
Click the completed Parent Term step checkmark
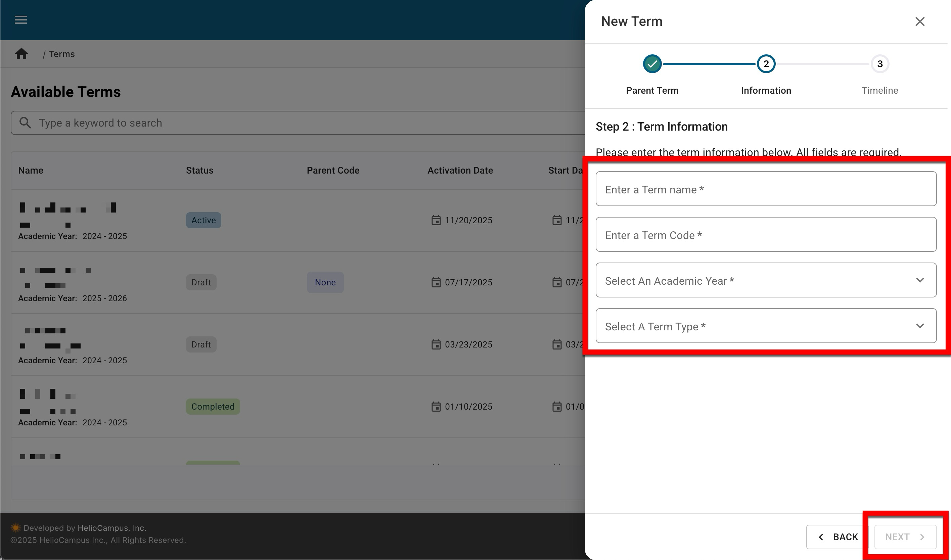click(x=652, y=64)
